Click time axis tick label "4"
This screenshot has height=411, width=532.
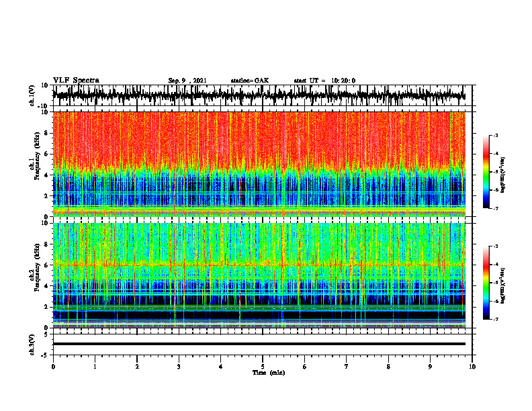pyautogui.click(x=221, y=367)
